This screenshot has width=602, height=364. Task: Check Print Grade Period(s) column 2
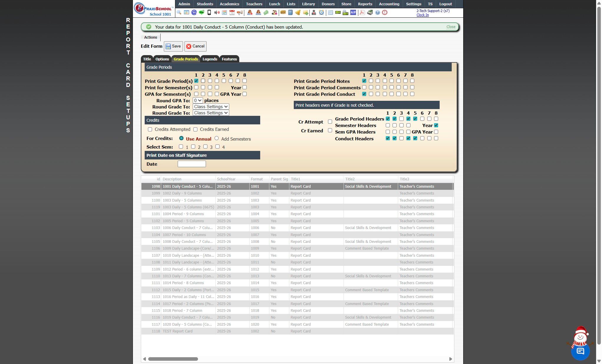point(203,81)
